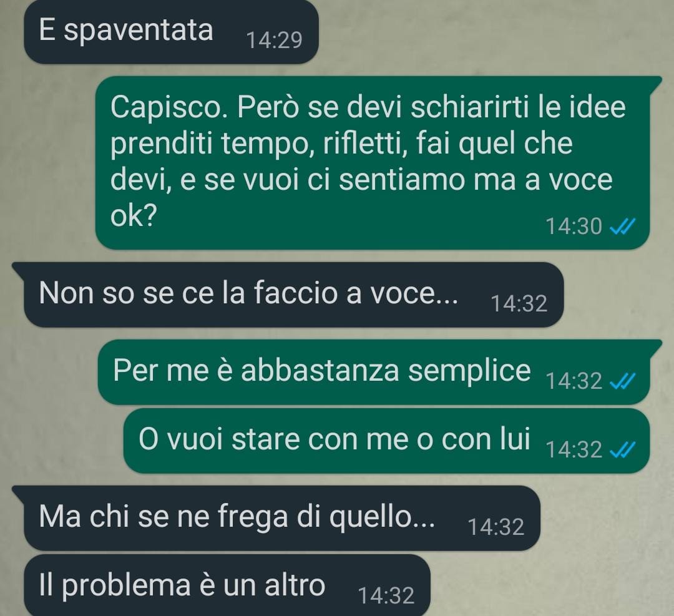Select the 'Per me è abbastanza semplice' message
The image size is (674, 616).
pyautogui.click(x=374, y=372)
